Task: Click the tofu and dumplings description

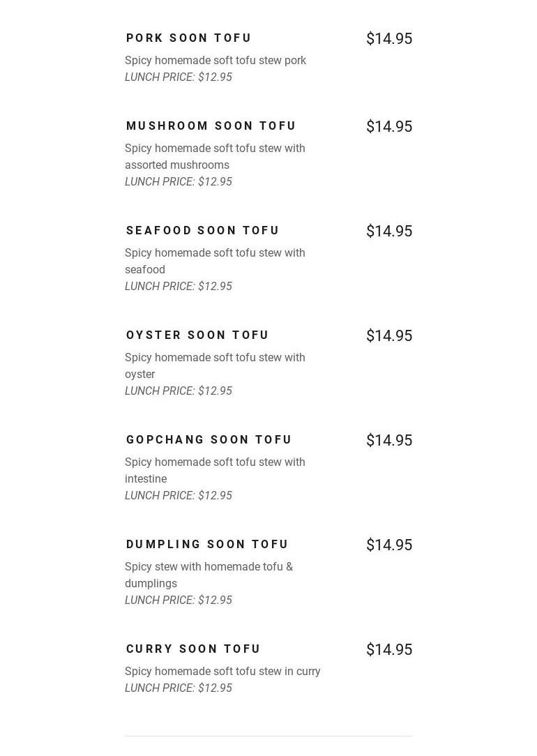Action: [209, 575]
